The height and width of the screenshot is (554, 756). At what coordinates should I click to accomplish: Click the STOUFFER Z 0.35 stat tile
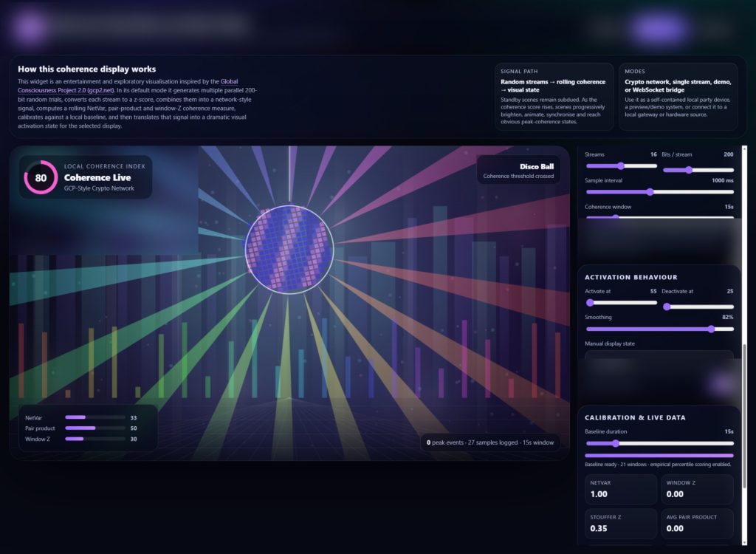tap(621, 524)
